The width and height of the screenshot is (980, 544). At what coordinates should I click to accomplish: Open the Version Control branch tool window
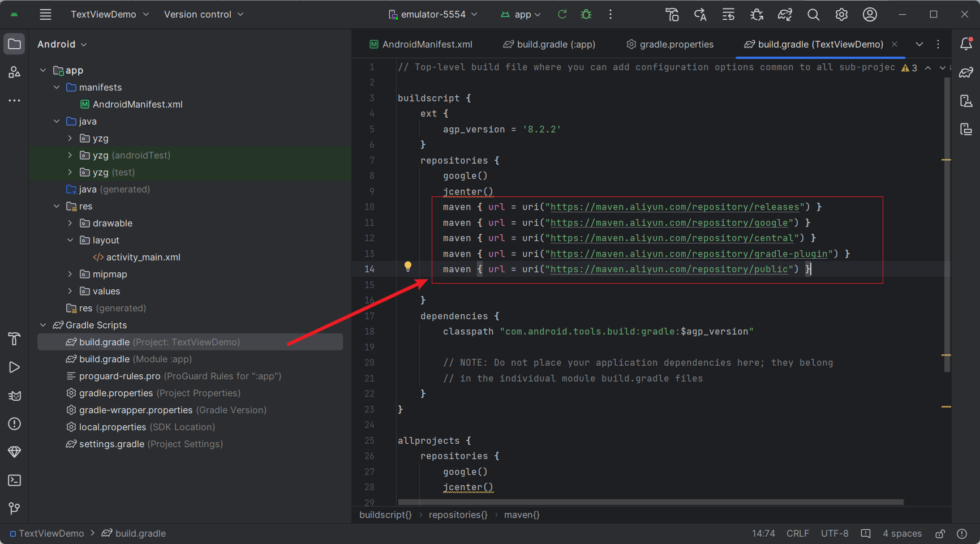[15, 508]
